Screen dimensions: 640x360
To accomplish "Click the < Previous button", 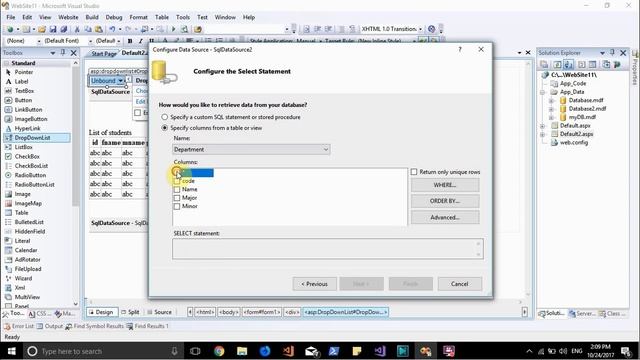I will pos(314,284).
